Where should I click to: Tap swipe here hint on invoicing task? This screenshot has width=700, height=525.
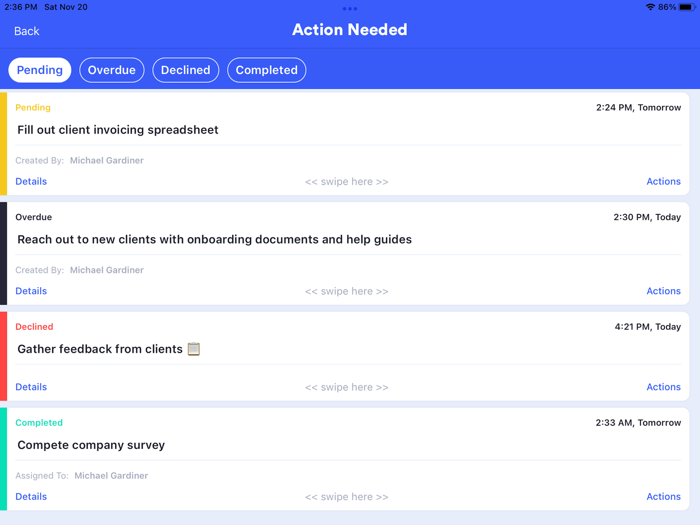[x=347, y=182]
